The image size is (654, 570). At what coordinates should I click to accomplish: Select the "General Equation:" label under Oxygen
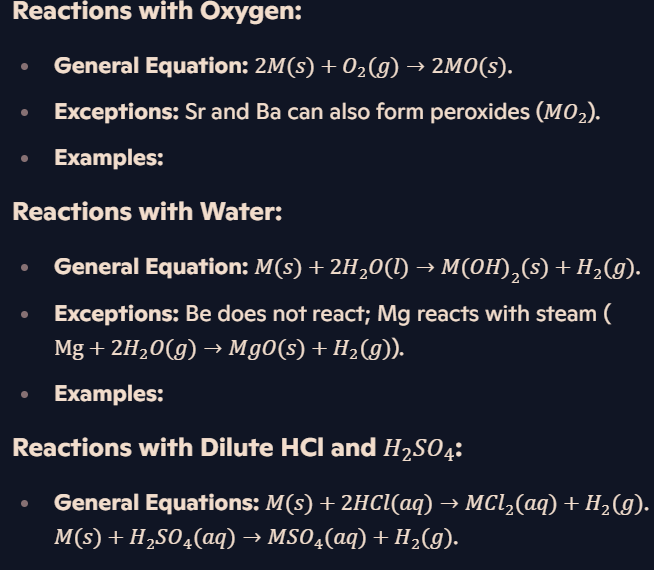(151, 66)
